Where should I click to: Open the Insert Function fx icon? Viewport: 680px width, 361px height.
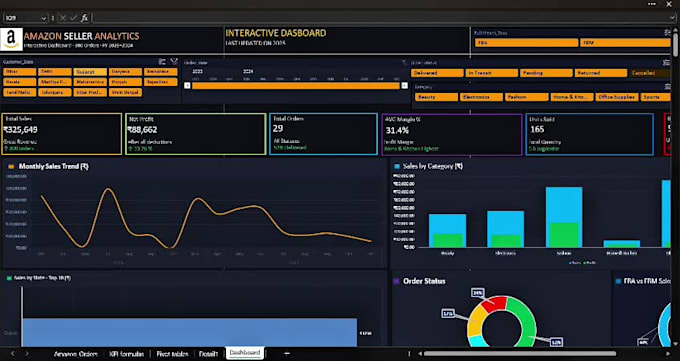(x=85, y=18)
